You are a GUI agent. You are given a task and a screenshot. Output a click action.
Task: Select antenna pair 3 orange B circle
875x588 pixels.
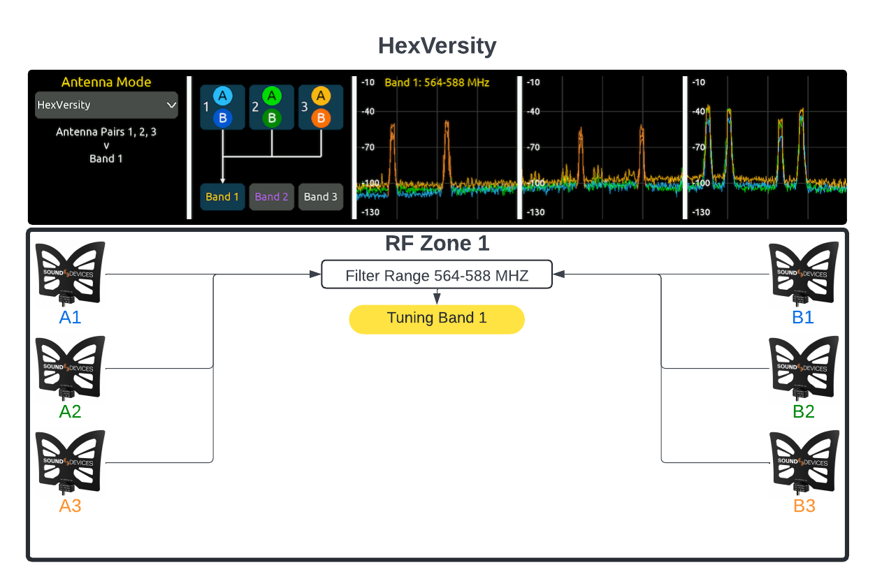[x=320, y=118]
